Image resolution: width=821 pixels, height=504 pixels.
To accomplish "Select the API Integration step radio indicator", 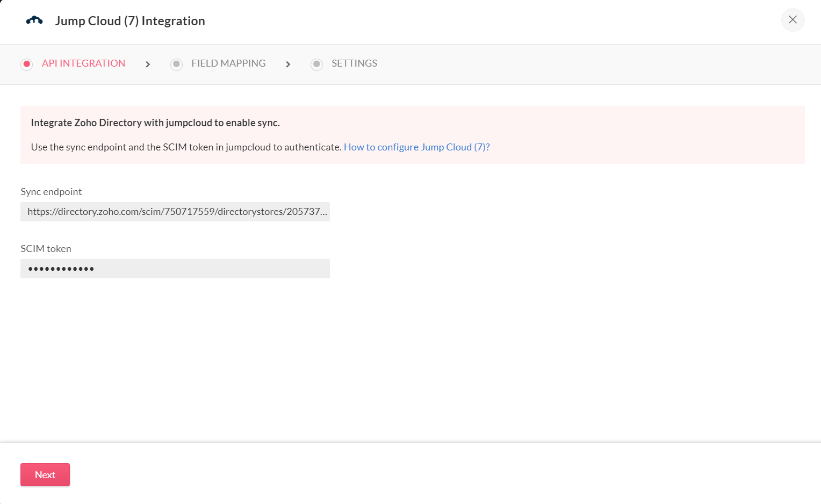I will [x=27, y=64].
